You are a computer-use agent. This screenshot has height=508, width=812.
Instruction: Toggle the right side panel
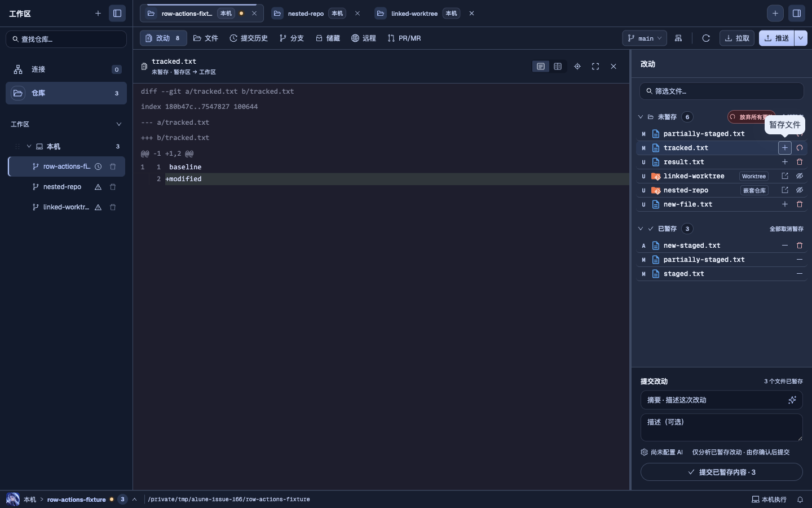point(797,13)
